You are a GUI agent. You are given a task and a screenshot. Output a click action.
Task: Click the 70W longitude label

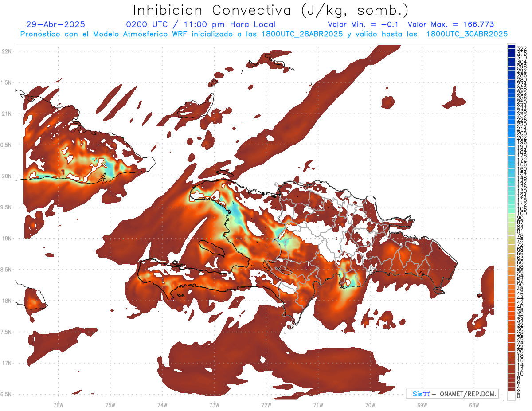[370, 405]
